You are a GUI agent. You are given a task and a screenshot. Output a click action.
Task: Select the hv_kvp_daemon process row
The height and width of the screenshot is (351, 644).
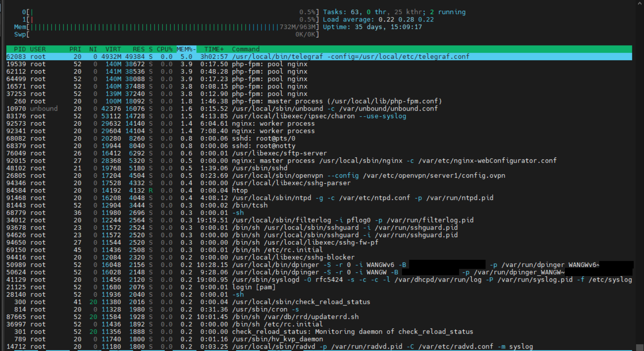319,339
